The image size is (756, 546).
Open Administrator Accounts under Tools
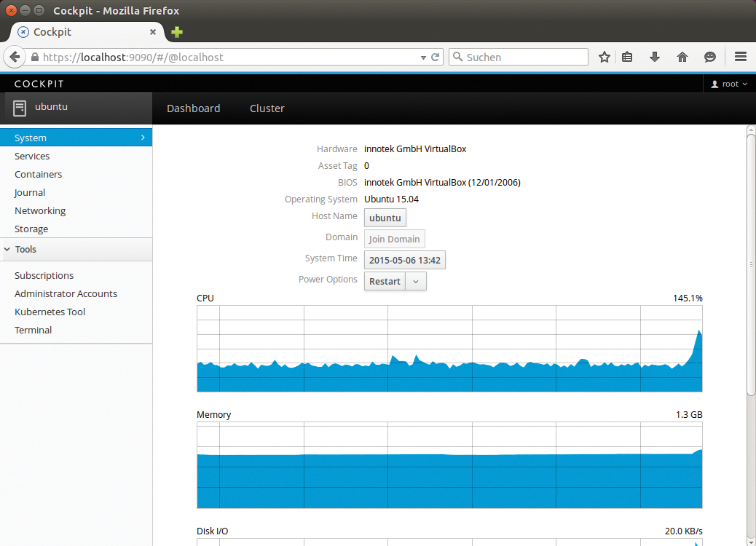point(76,294)
